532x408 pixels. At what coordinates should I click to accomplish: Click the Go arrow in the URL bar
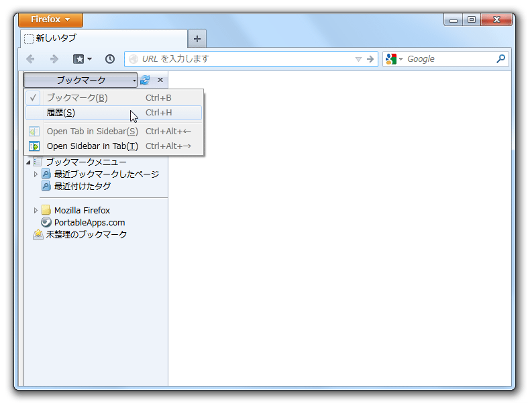(370, 60)
